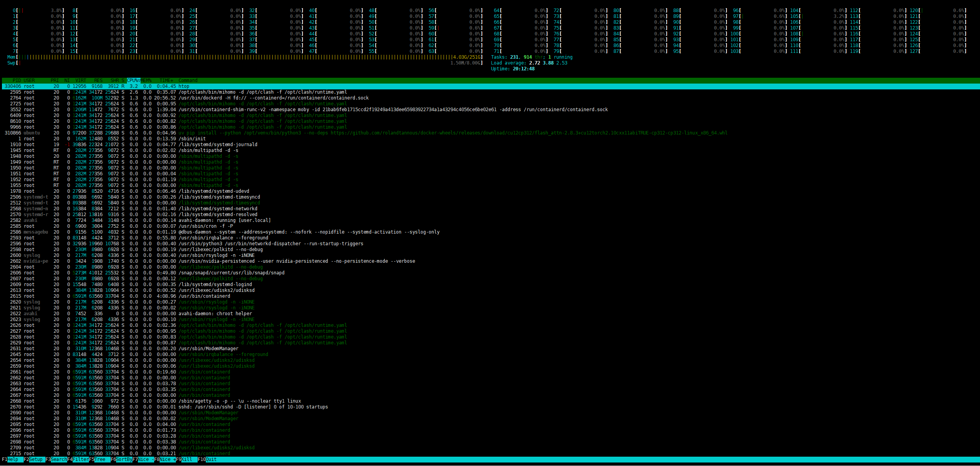Select the highlighted htop process row
This screenshot has height=466, width=980.
490,86
